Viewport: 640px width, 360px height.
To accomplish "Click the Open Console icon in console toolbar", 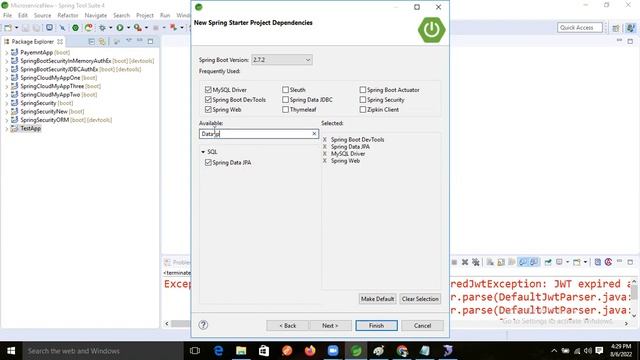I will pos(577,262).
